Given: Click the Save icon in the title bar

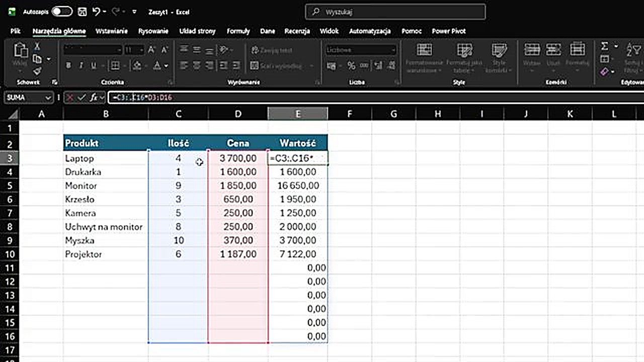Looking at the screenshot, I should point(82,11).
